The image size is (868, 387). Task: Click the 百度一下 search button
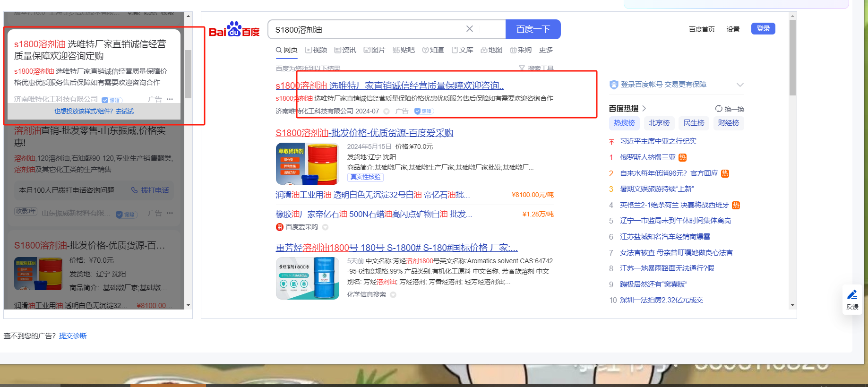click(x=533, y=29)
